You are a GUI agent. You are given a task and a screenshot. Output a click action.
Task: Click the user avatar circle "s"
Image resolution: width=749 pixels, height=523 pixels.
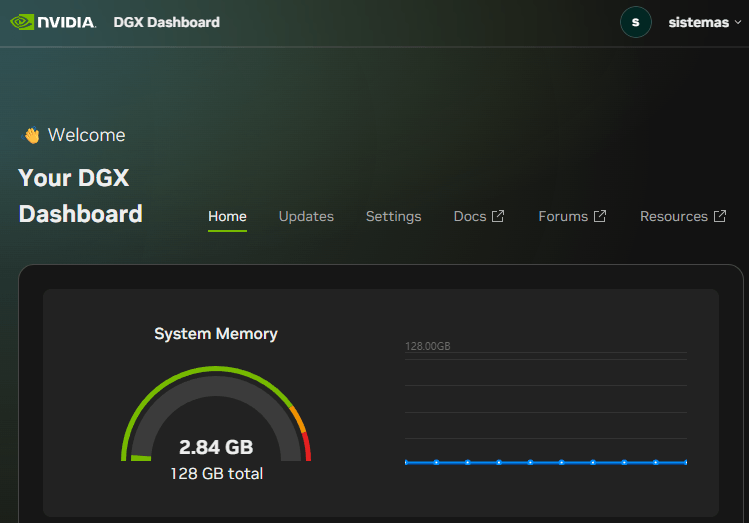(x=635, y=22)
